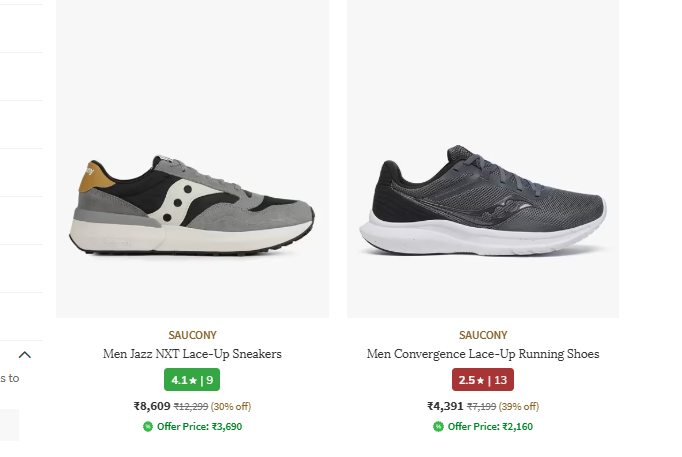The height and width of the screenshot is (457, 682).
Task: Click Offer Price ₹2,160 text
Action: pyautogui.click(x=490, y=427)
